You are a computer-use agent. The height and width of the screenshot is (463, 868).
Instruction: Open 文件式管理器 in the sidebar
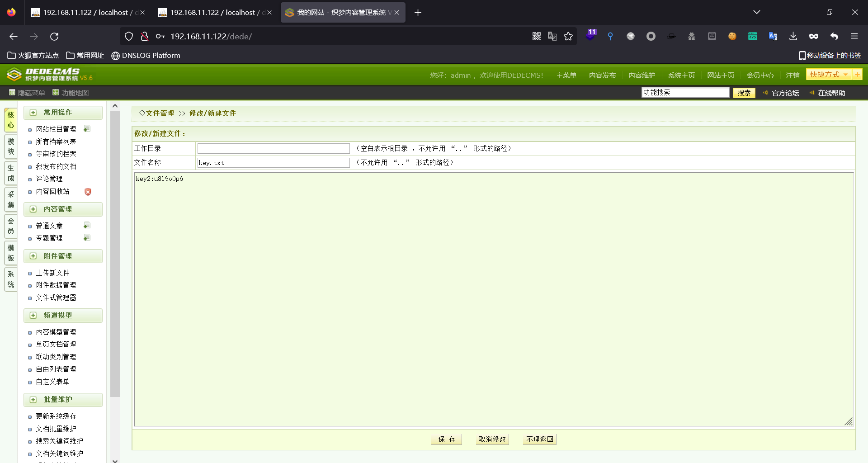56,298
